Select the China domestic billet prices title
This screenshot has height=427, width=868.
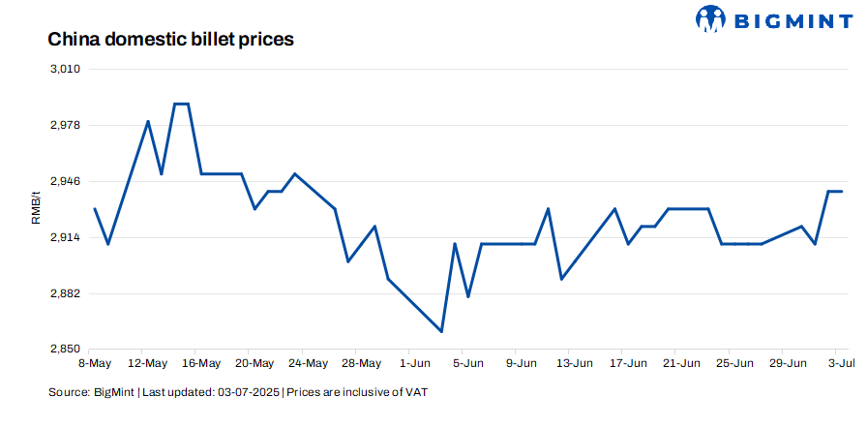(x=170, y=40)
